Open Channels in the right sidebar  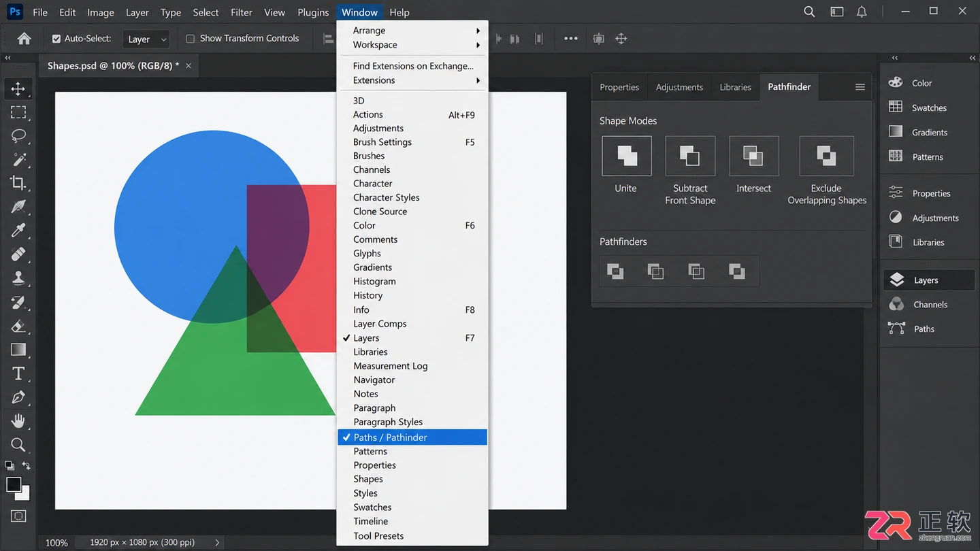coord(928,305)
